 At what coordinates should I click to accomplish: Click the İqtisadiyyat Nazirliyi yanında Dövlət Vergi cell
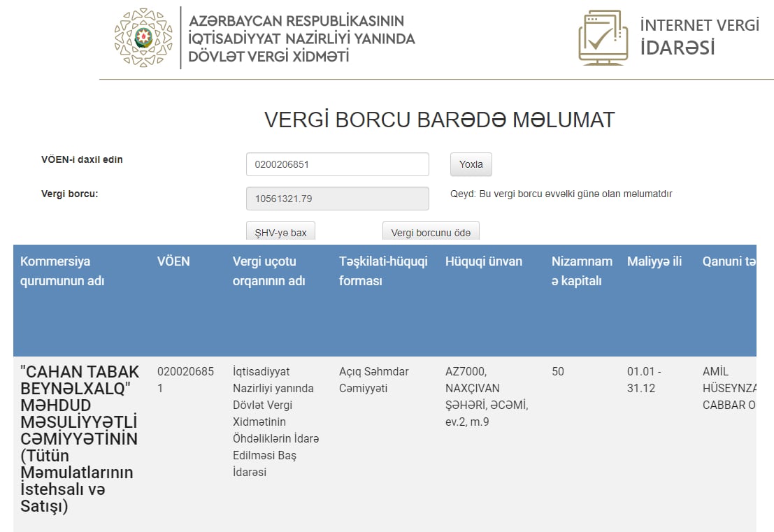pos(275,422)
